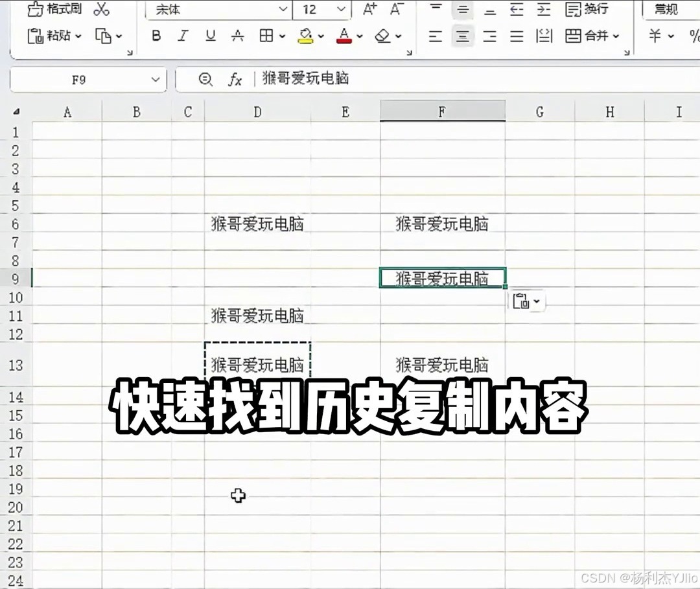Open the Merge dropdown arrow
This screenshot has width=700, height=589.
click(616, 36)
